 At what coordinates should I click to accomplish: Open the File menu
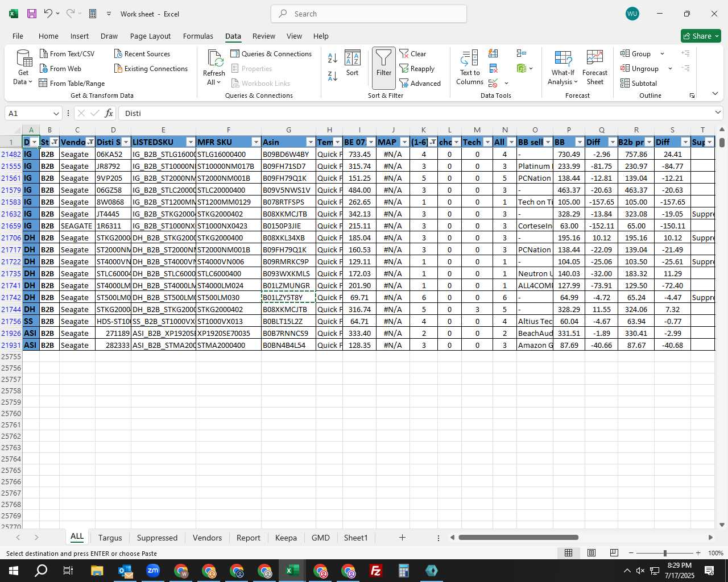[18, 36]
